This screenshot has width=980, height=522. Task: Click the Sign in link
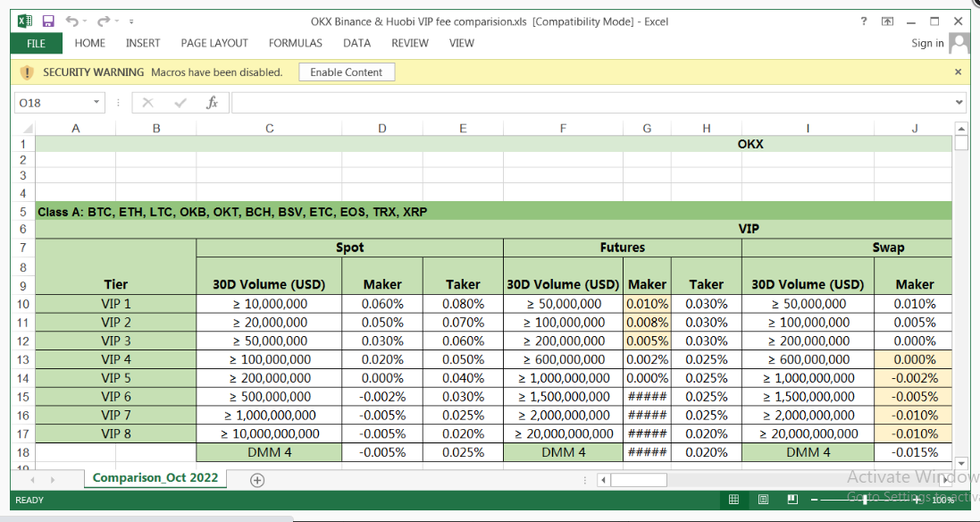[x=927, y=43]
